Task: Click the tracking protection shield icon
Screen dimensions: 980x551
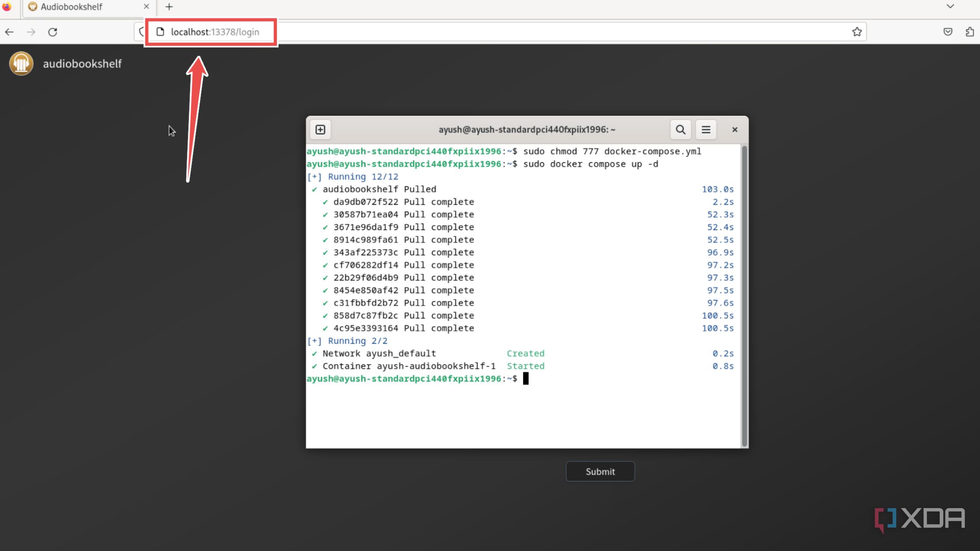Action: (141, 32)
